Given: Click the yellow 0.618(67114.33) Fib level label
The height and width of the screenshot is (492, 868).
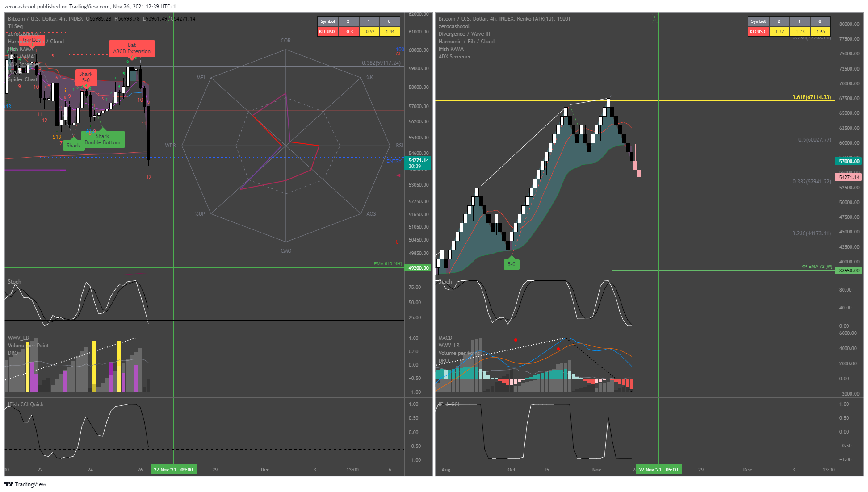Looking at the screenshot, I should [811, 97].
